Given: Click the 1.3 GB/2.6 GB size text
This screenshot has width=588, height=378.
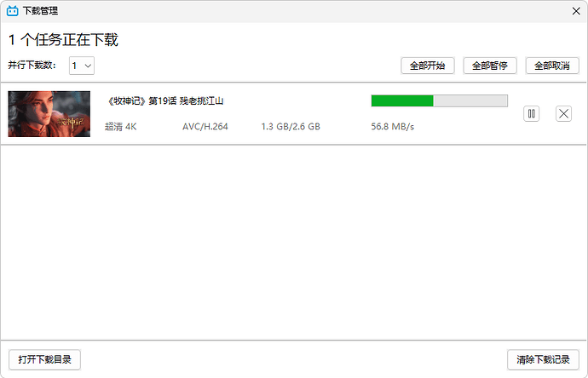Looking at the screenshot, I should [291, 127].
